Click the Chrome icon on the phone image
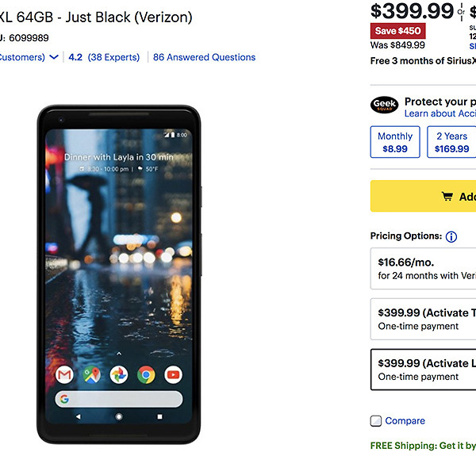This screenshot has height=456, width=476. coord(146,374)
